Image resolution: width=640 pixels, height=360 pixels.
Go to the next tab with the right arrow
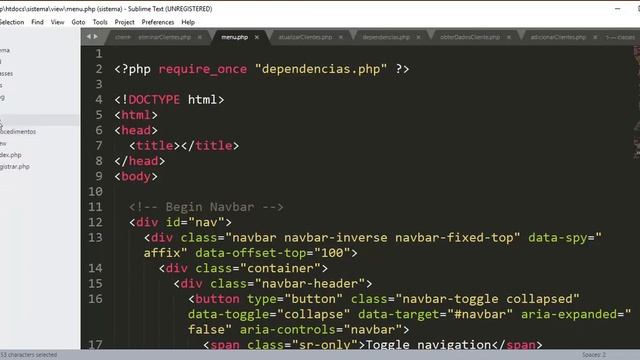click(96, 37)
